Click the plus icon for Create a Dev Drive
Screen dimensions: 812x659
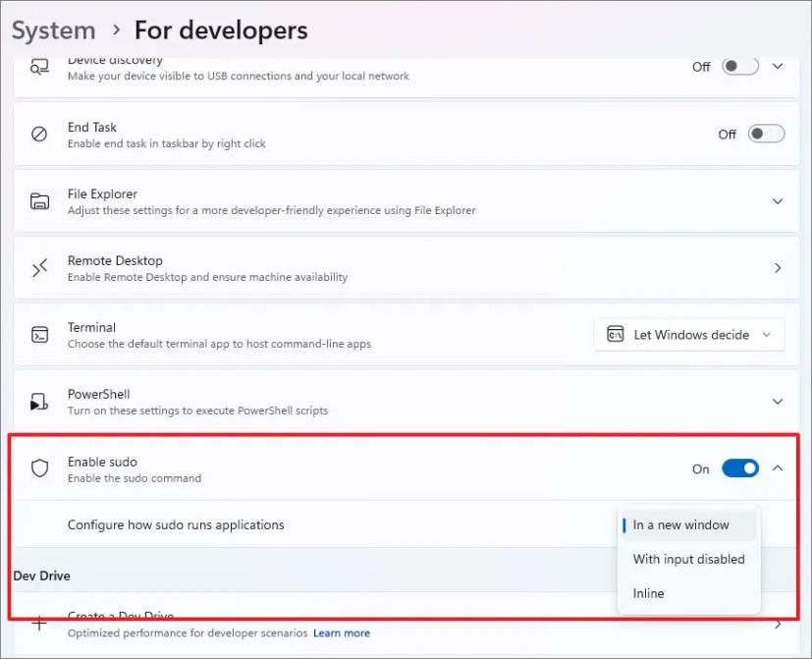pos(40,623)
